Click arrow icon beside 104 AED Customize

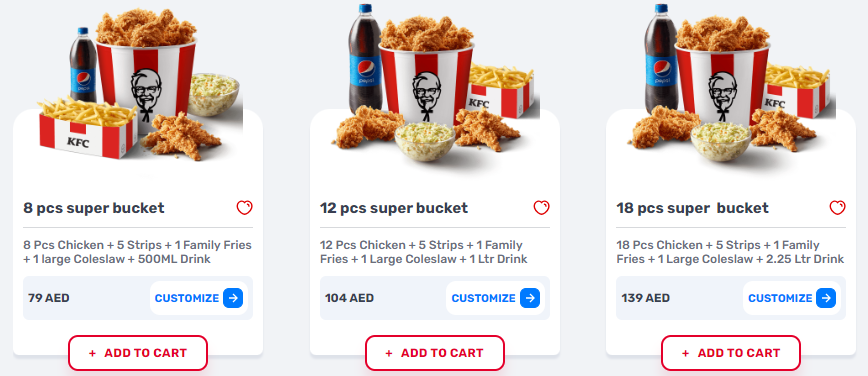point(530,298)
